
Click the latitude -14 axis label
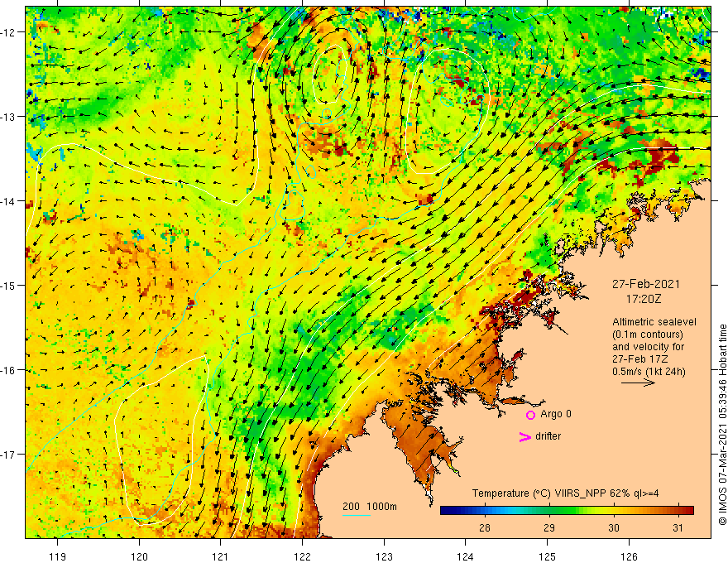pos(8,201)
